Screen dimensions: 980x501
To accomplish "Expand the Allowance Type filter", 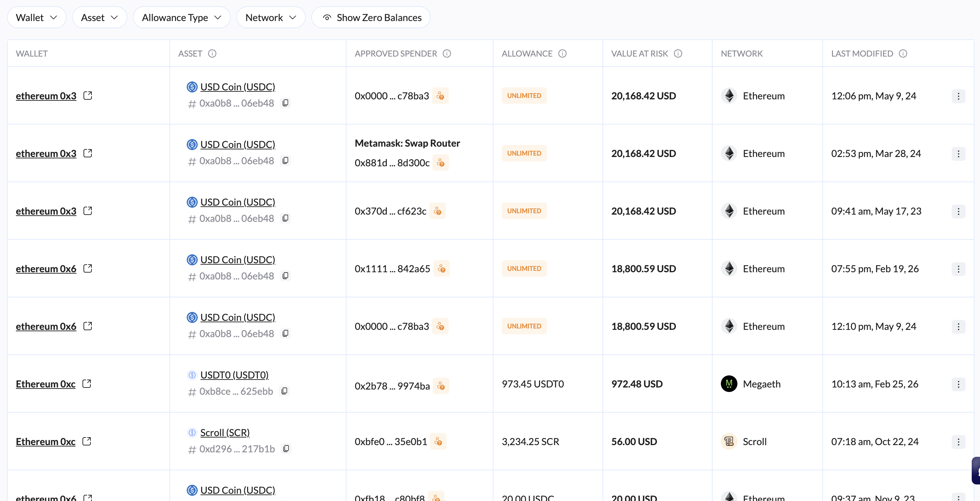I will (182, 18).
